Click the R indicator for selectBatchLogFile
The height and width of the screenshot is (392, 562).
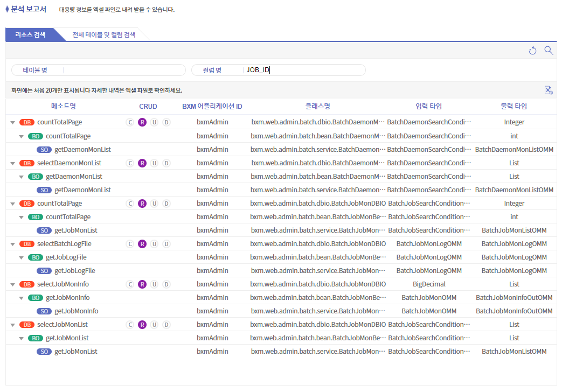pos(142,244)
